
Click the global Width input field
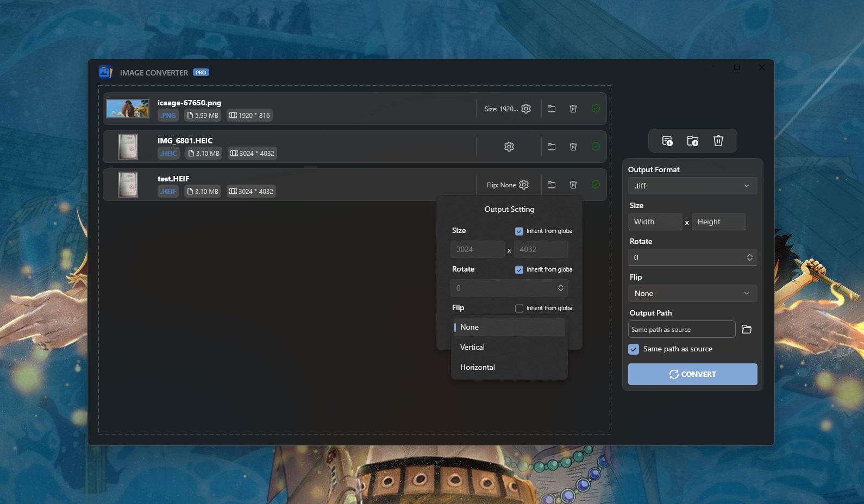(655, 222)
